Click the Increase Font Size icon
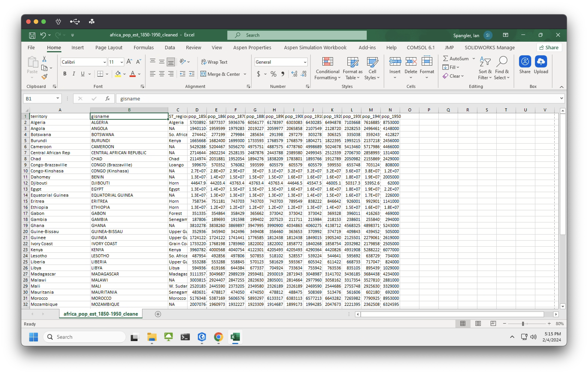This screenshot has height=374, width=588. 129,62
